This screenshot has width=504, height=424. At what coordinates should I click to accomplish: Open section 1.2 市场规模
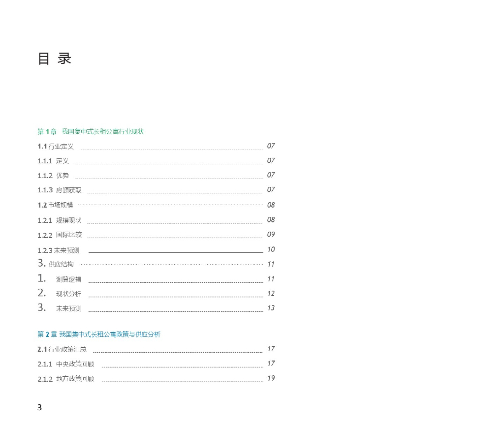(x=55, y=205)
